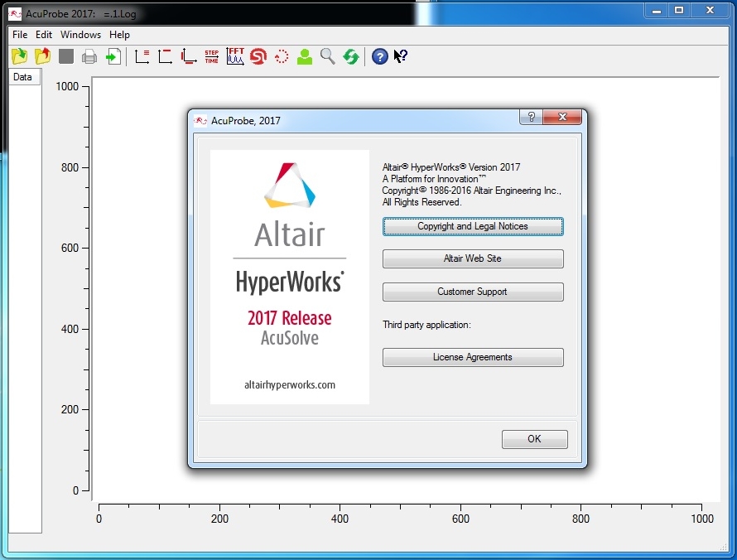Viewport: 737px width, 560px height.
Task: Minimize the AcuProbe 2017 main window
Action: [657, 10]
